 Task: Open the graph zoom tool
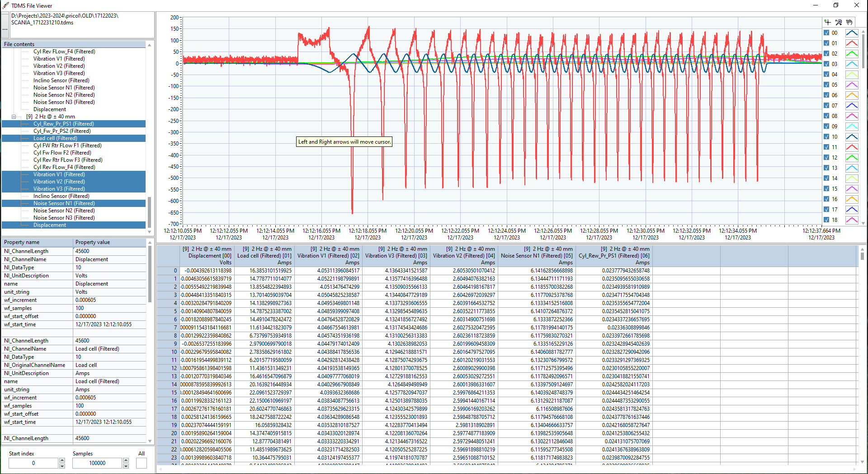click(839, 22)
